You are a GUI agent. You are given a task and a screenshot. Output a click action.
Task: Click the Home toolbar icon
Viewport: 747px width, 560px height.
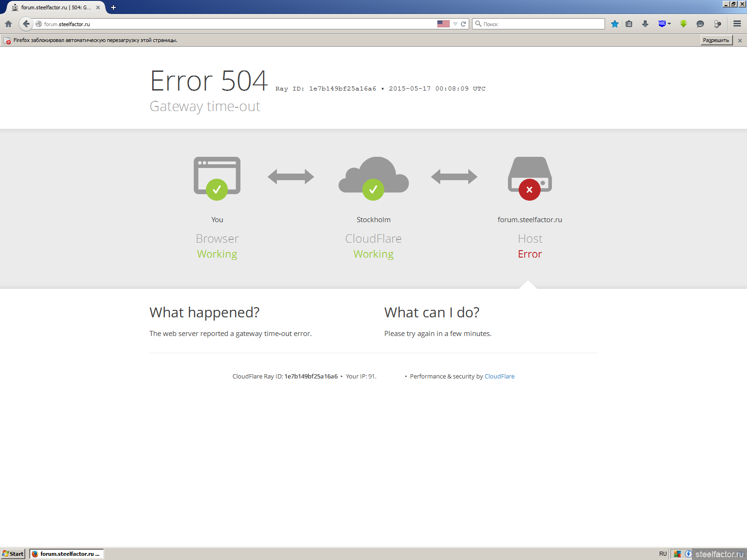point(8,24)
